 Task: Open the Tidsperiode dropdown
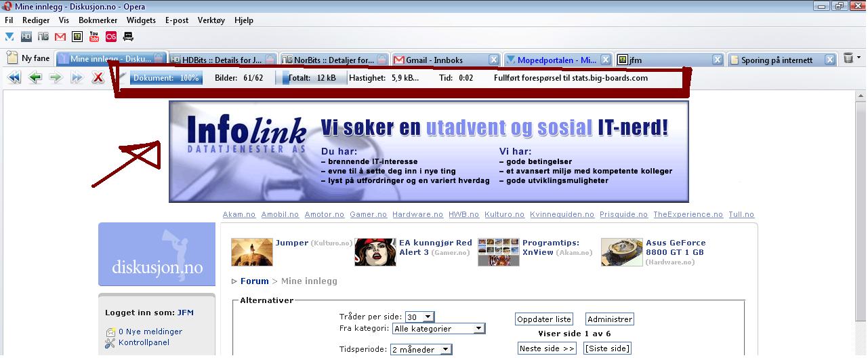421,350
